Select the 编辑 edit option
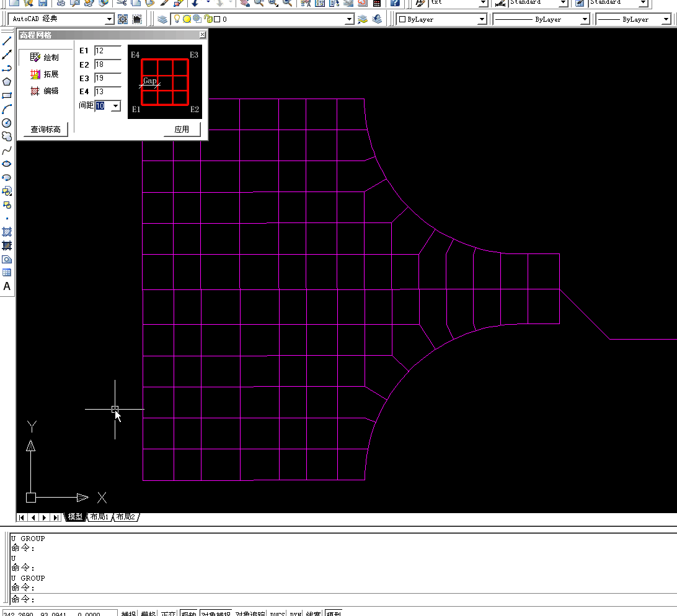 tap(45, 91)
